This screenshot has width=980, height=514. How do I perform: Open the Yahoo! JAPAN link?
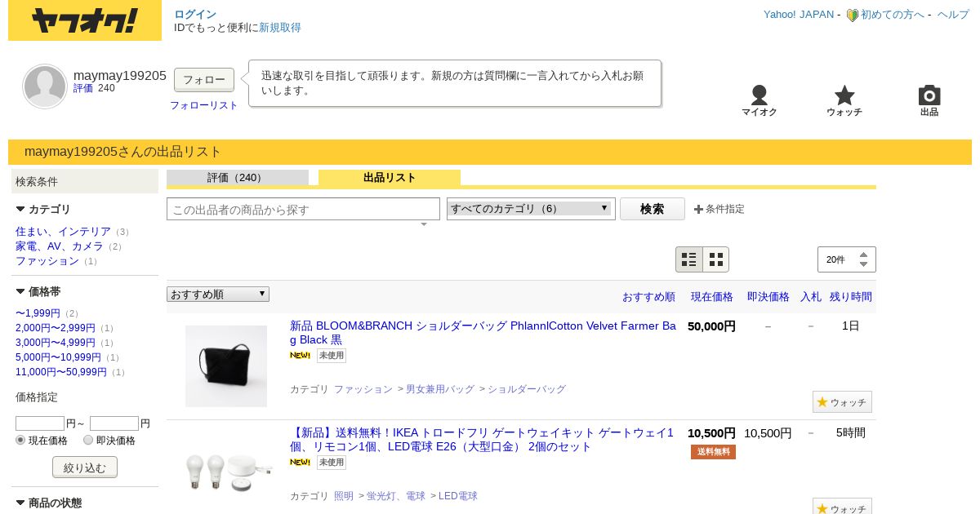point(799,15)
